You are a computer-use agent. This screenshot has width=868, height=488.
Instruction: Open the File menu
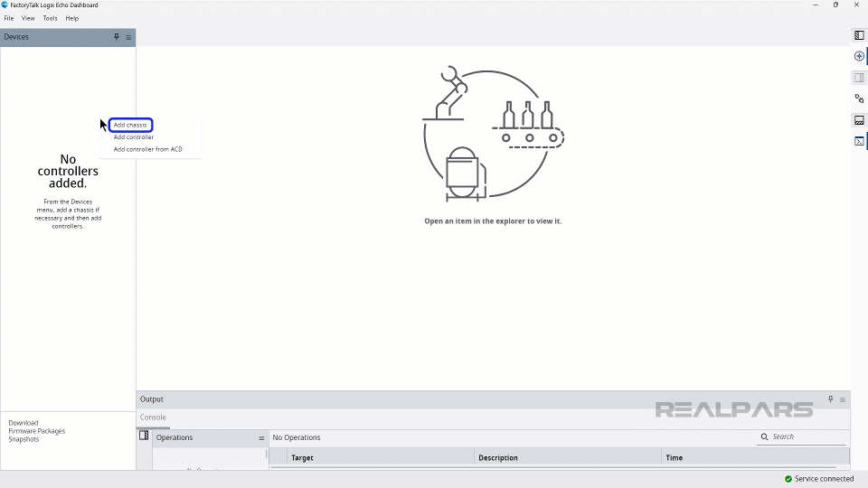[x=9, y=18]
